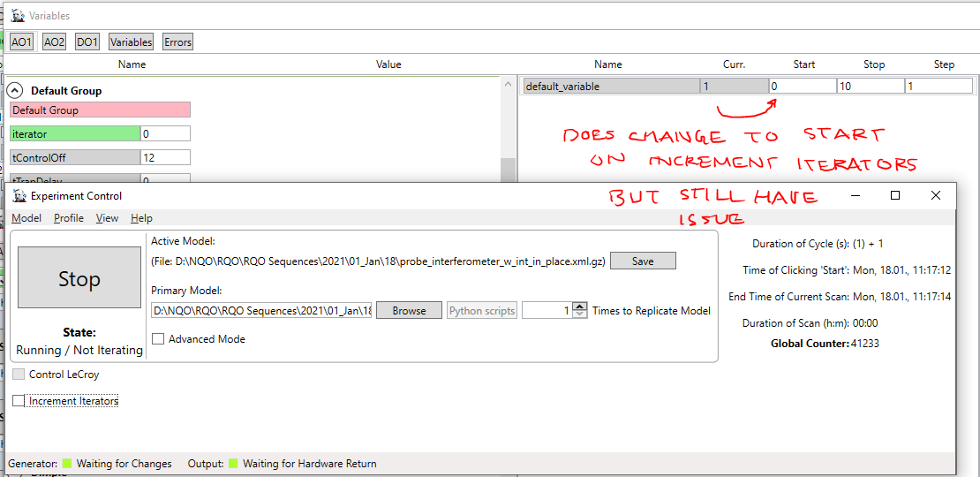980x477 pixels.
Task: Select the default_variable name field
Action: 611,87
